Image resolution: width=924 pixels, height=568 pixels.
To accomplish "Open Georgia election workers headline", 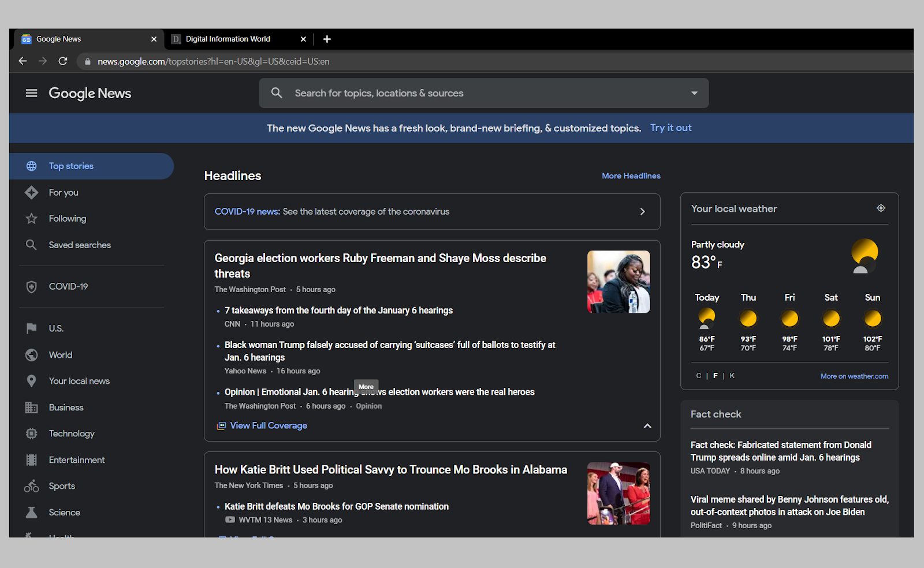I will [381, 266].
